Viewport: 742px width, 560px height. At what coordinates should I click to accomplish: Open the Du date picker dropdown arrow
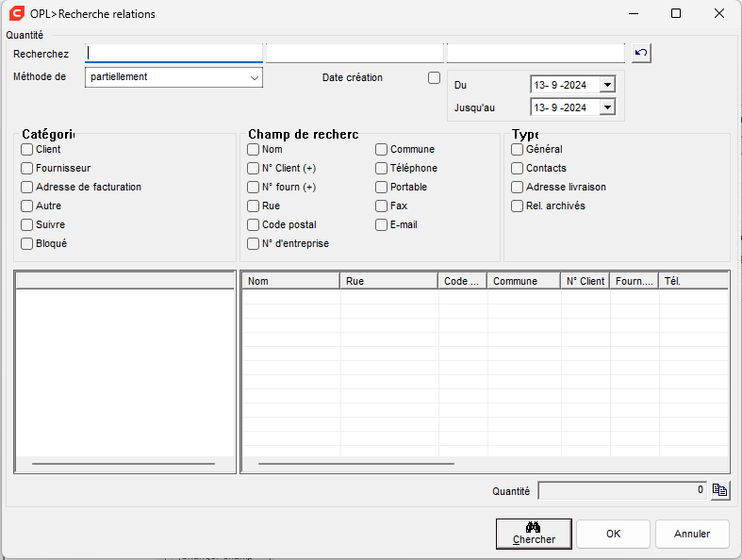click(607, 85)
